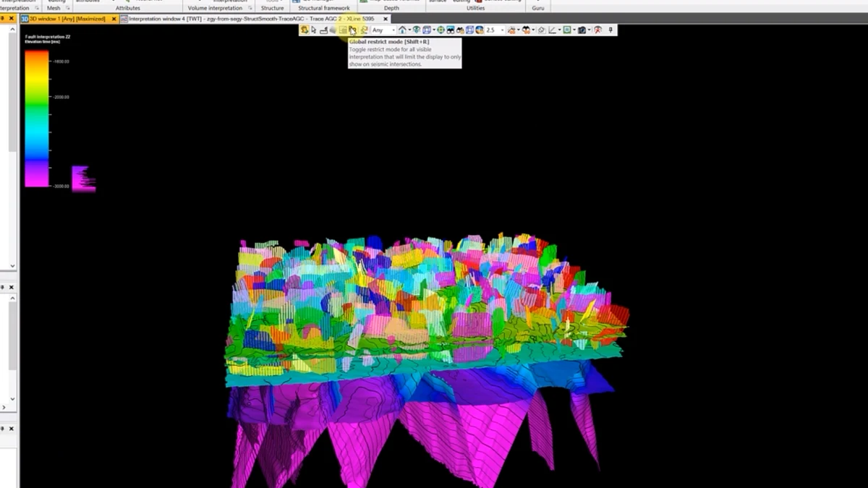868x488 pixels.
Task: Select the arrow pointer pick tool
Action: (314, 30)
